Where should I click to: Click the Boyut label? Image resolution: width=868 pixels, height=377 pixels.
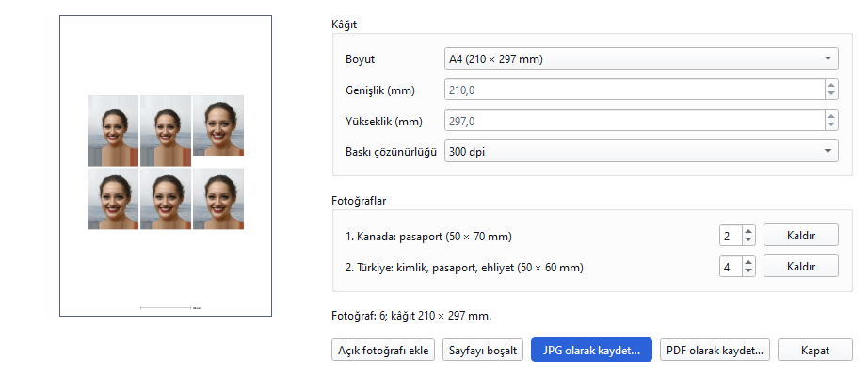pyautogui.click(x=360, y=59)
